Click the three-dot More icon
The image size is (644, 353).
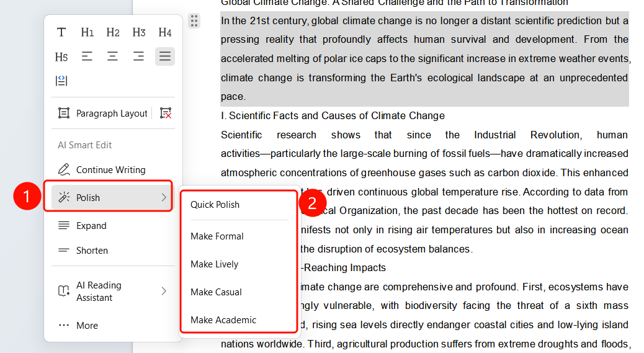[64, 325]
